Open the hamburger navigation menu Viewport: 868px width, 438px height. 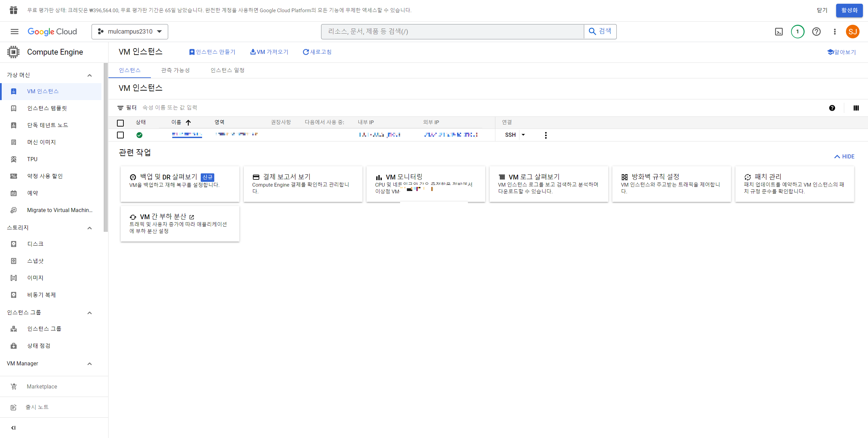(x=14, y=32)
